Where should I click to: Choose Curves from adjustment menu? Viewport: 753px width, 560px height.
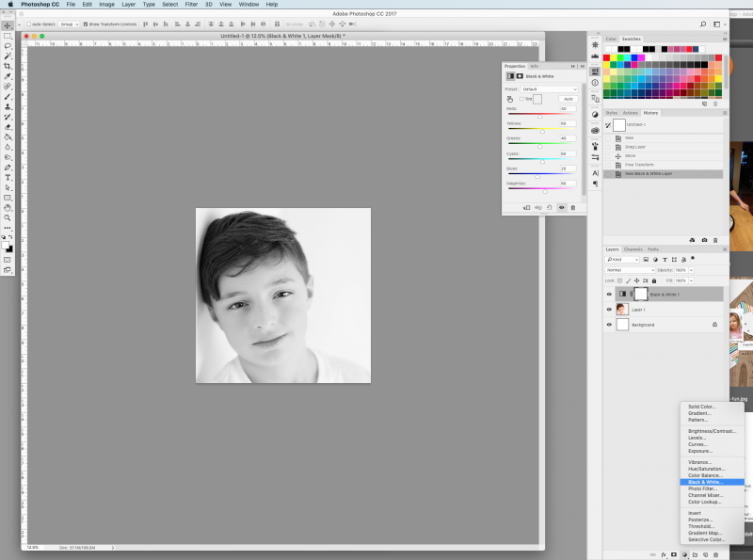tap(697, 444)
